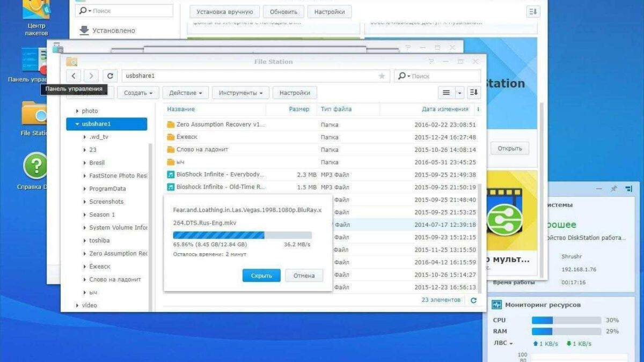The height and width of the screenshot is (362, 644).
Task: Click the usbshare1 path field
Action: pyautogui.click(x=255, y=76)
